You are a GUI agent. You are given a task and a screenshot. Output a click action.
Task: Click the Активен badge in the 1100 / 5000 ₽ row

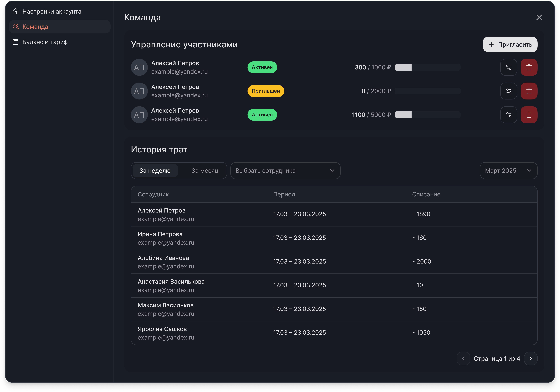262,115
